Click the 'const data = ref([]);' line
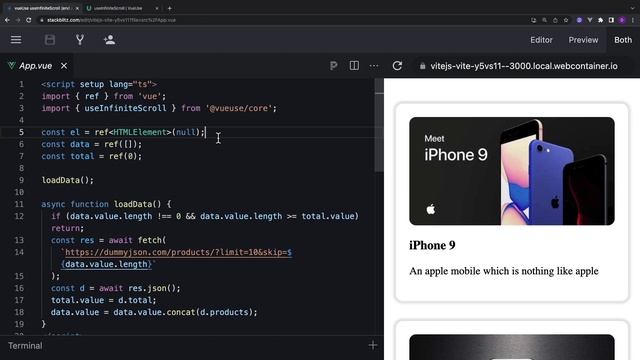Image resolution: width=640 pixels, height=360 pixels. (91, 144)
